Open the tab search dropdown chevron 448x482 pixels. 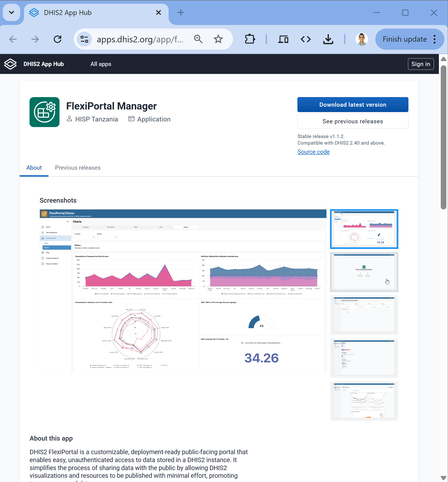[11, 12]
